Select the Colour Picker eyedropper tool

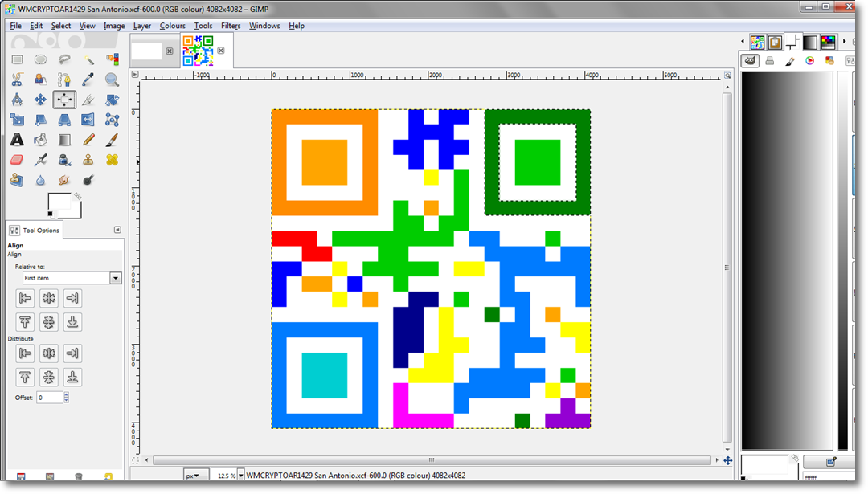88,80
